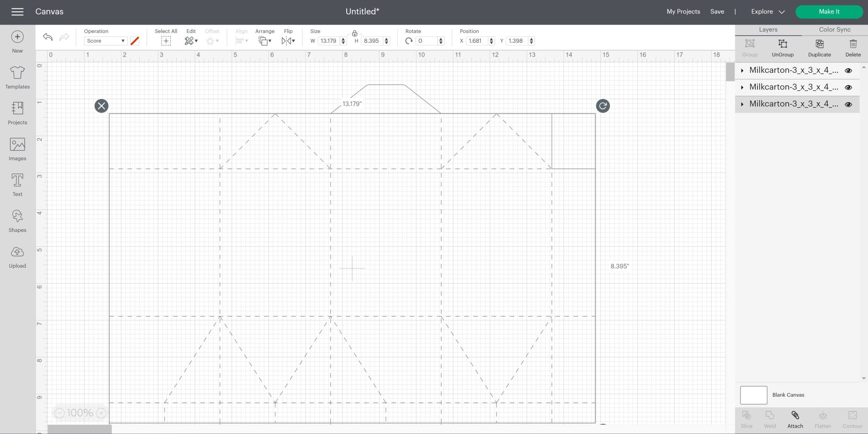This screenshot has width=868, height=434.
Task: Click the 100% zoom level label
Action: click(80, 413)
